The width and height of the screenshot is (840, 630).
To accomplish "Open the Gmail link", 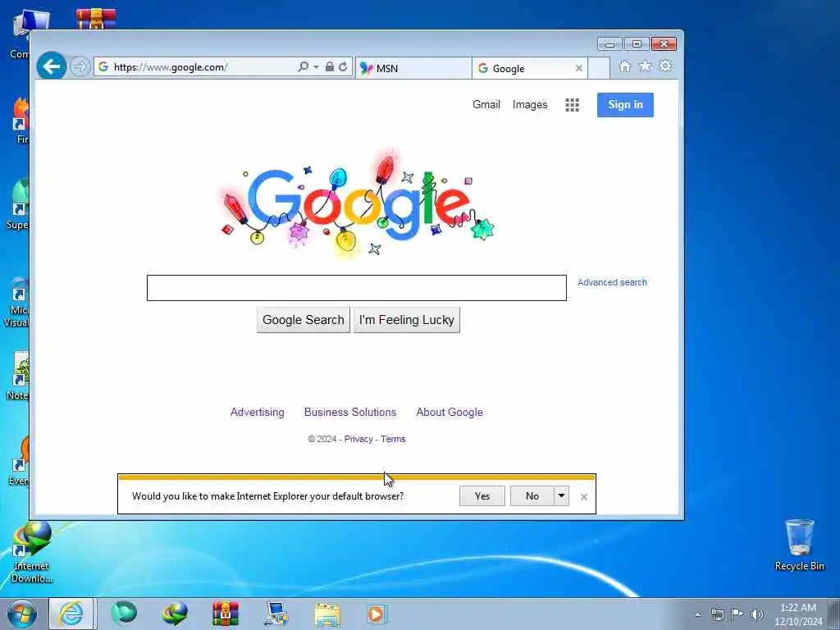I will pos(486,104).
